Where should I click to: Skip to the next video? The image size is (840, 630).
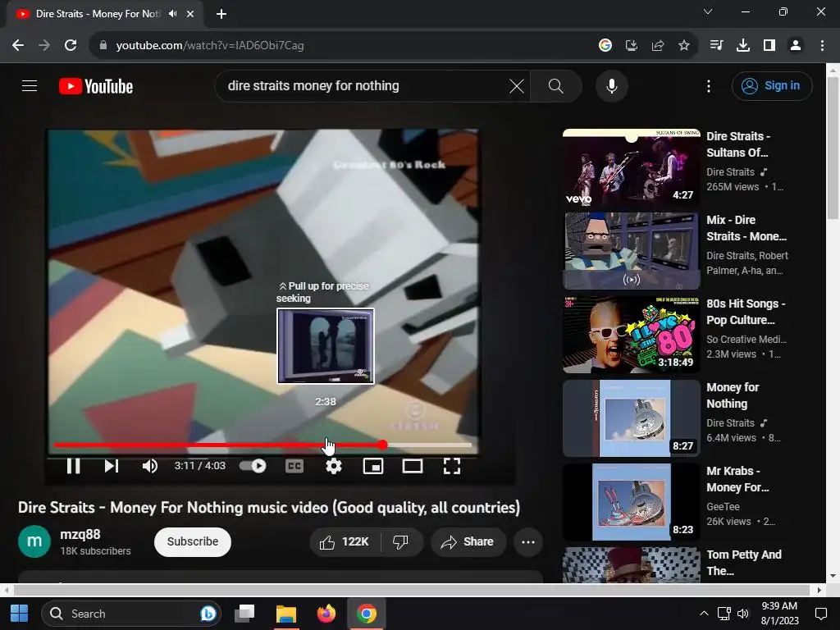coord(111,466)
